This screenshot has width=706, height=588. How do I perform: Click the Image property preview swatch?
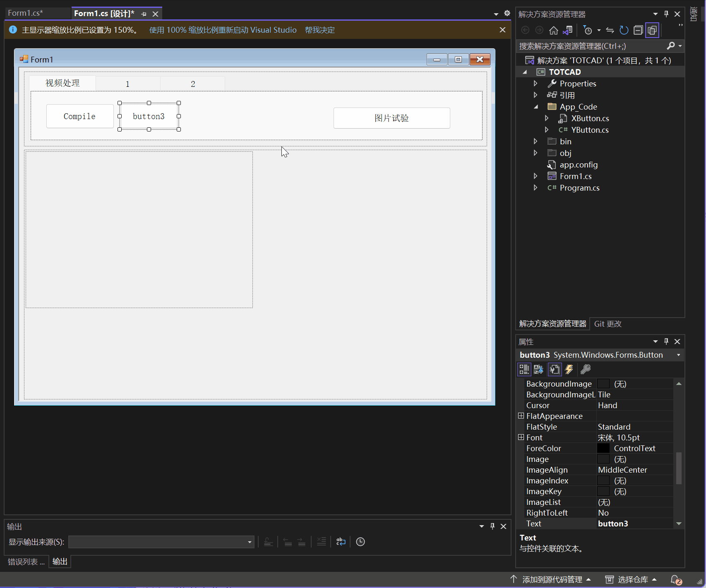click(603, 459)
